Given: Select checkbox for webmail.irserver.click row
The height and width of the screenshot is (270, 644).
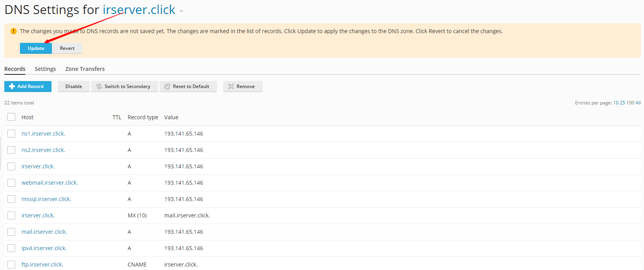Looking at the screenshot, I should 11,183.
